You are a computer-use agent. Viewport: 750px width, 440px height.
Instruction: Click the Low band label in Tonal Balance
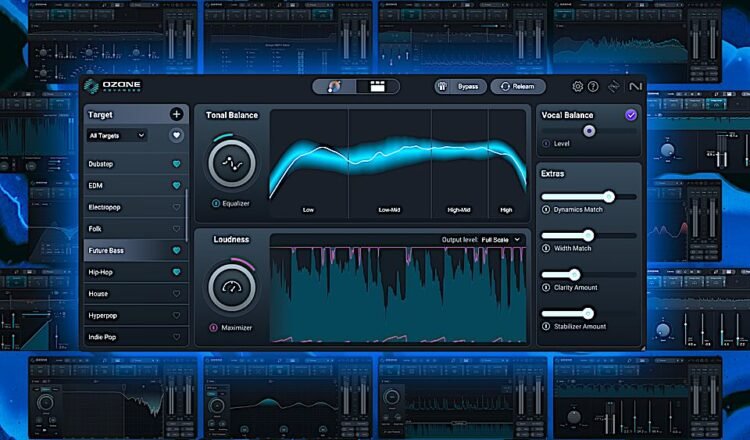308,209
